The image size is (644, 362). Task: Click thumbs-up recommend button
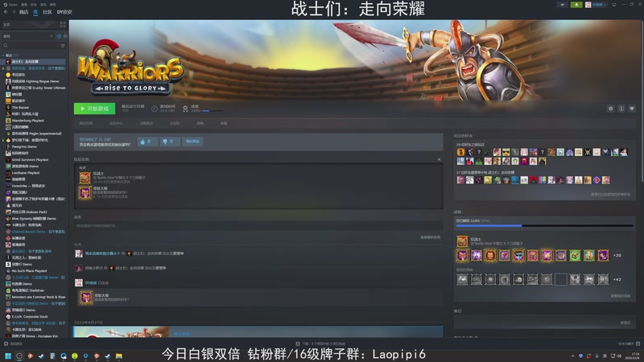pyautogui.click(x=147, y=142)
